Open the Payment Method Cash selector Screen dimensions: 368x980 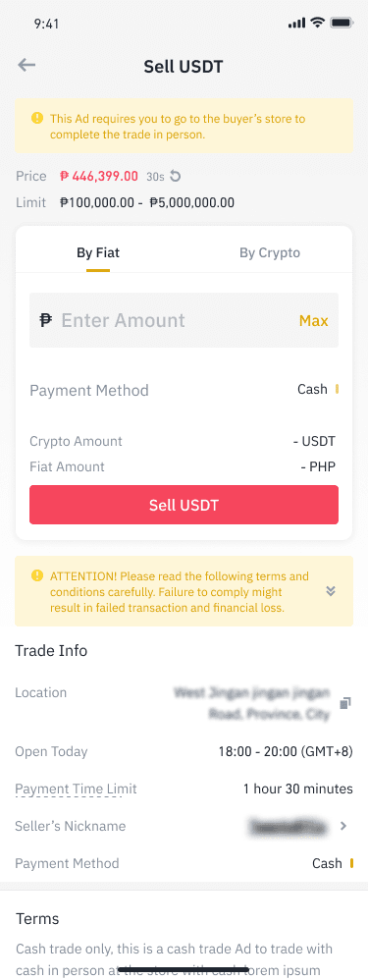click(x=318, y=390)
